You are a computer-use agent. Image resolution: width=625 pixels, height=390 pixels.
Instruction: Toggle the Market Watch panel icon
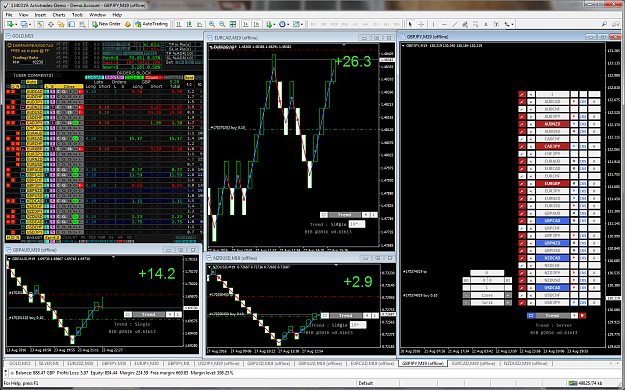(40, 24)
